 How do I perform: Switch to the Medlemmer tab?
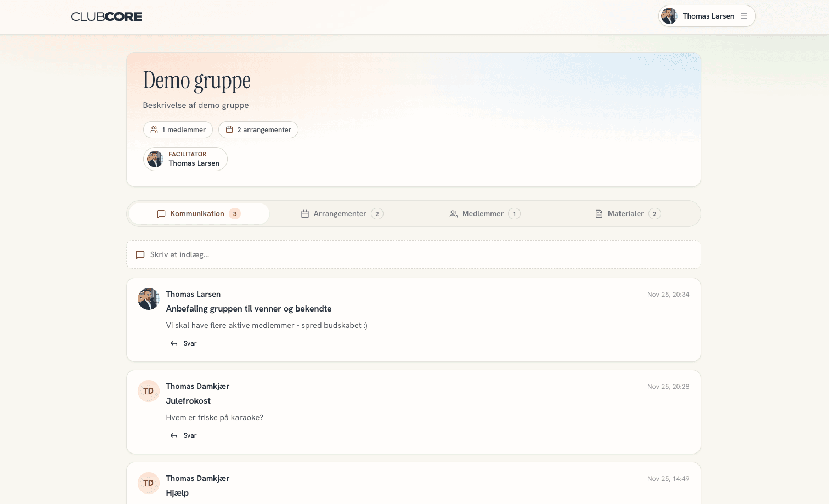point(484,213)
